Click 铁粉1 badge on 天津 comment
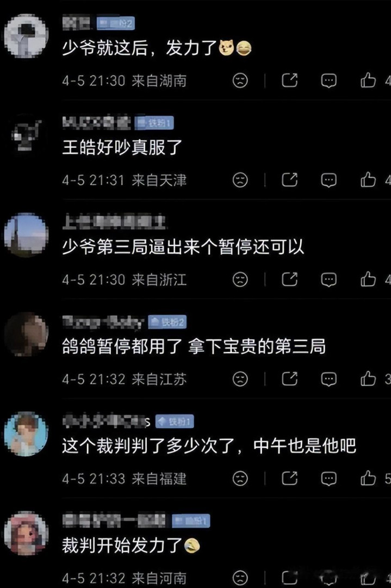Viewport: 391px width, 588px height. point(154,122)
